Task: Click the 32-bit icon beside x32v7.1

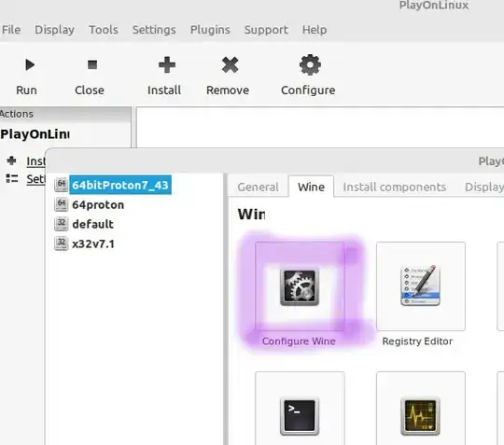Action: pos(61,243)
